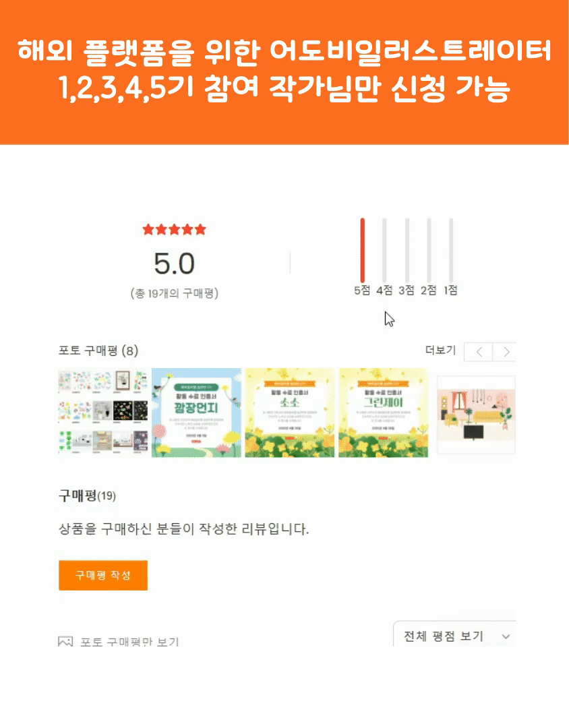569x728 pixels.
Task: Click the photo icon beside 포토 구매평만 보기
Action: pos(65,642)
